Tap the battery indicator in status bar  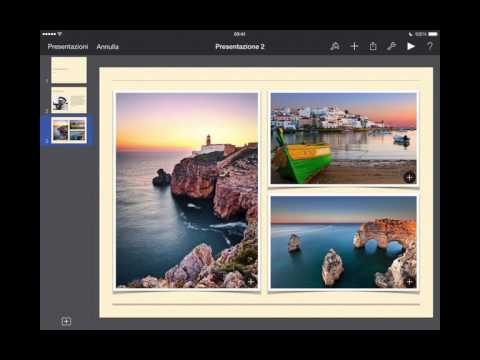[433, 34]
